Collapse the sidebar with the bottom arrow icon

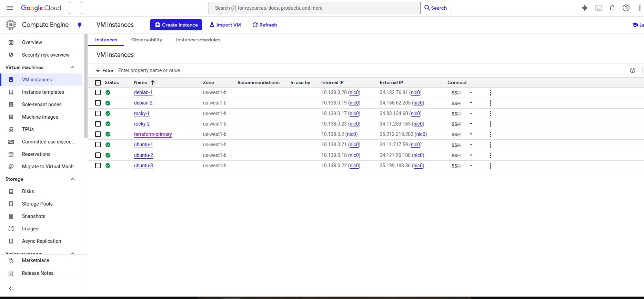point(11,289)
